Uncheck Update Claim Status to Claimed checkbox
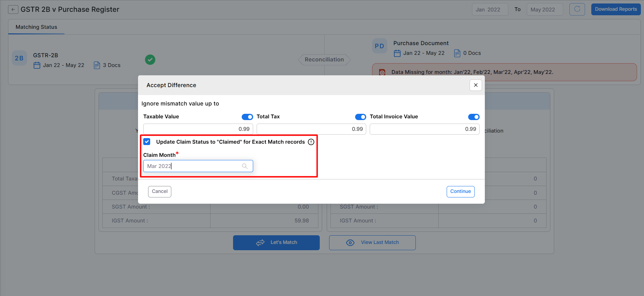 click(147, 142)
